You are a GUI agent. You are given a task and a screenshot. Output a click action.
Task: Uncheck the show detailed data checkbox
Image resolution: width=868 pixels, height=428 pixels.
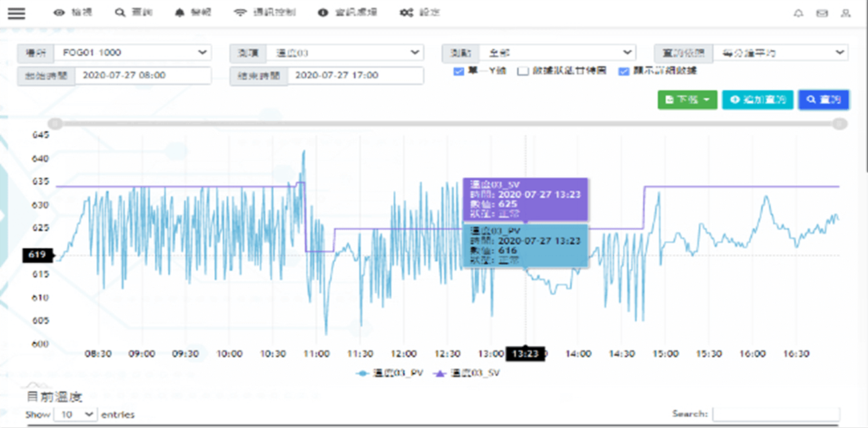[x=623, y=71]
